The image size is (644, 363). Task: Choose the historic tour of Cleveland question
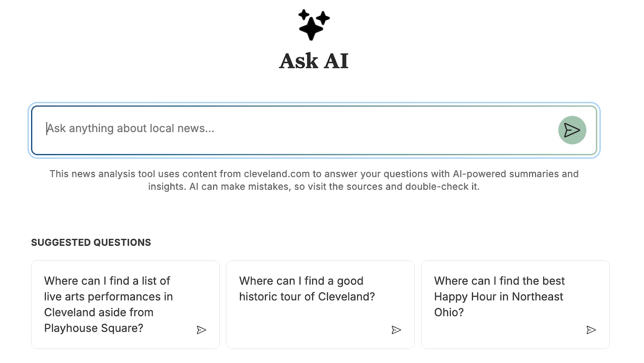tap(307, 288)
